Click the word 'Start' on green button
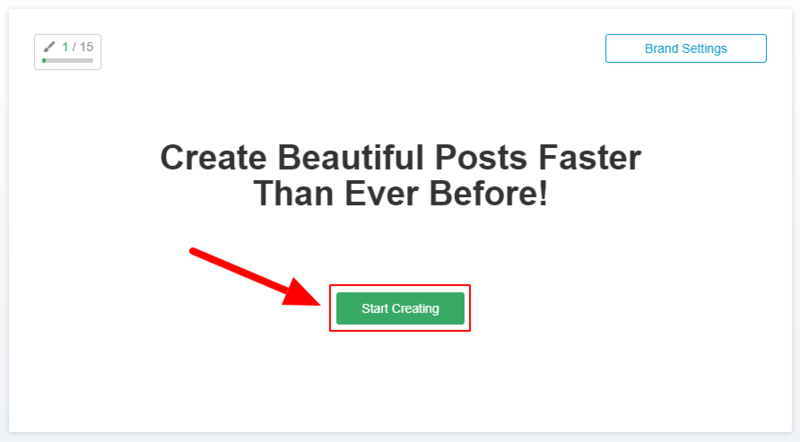Screen dimensions: 800x442 [x=375, y=308]
